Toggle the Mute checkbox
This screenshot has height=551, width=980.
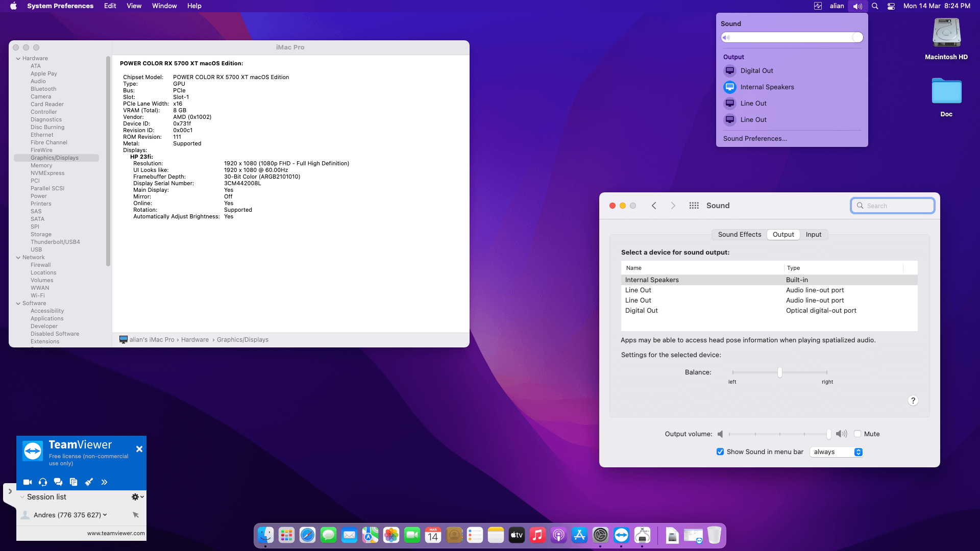pos(857,434)
